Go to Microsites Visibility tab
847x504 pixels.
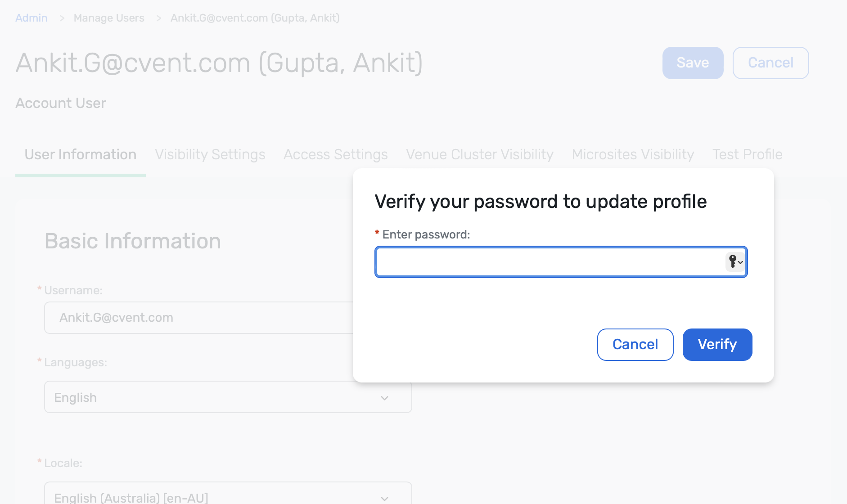click(x=633, y=154)
